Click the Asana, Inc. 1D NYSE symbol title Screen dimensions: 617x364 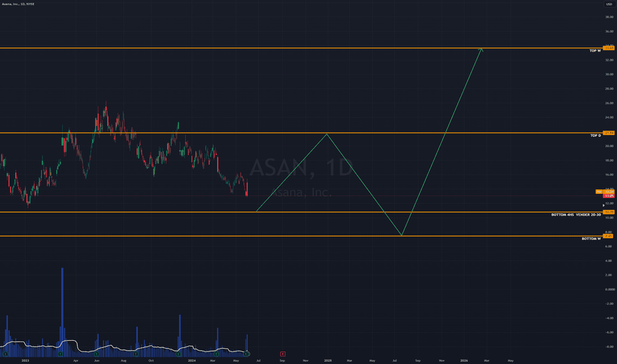click(x=18, y=4)
